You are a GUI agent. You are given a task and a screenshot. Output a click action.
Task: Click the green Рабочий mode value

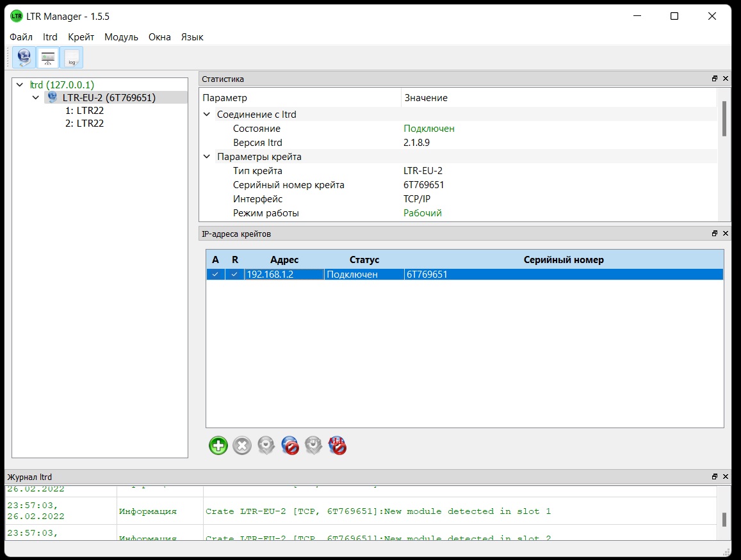[x=423, y=213]
